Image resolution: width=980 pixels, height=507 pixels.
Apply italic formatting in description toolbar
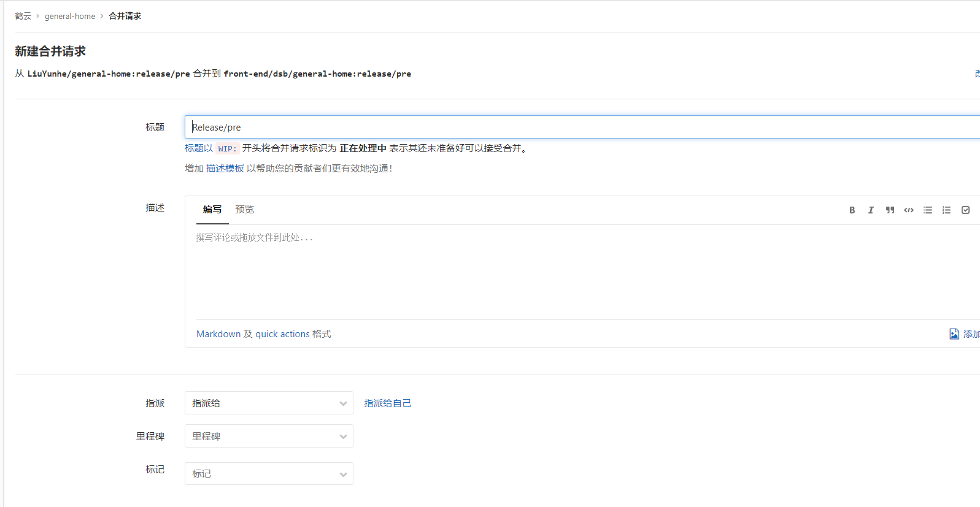pyautogui.click(x=871, y=210)
